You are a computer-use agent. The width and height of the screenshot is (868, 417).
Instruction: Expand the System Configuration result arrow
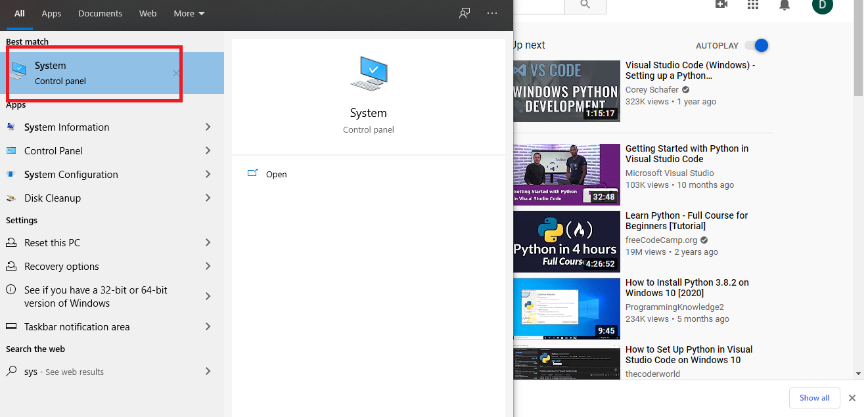coord(208,174)
